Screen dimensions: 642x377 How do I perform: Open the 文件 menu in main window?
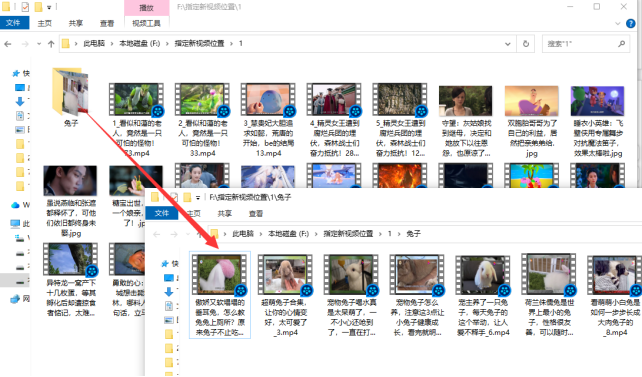(14, 23)
